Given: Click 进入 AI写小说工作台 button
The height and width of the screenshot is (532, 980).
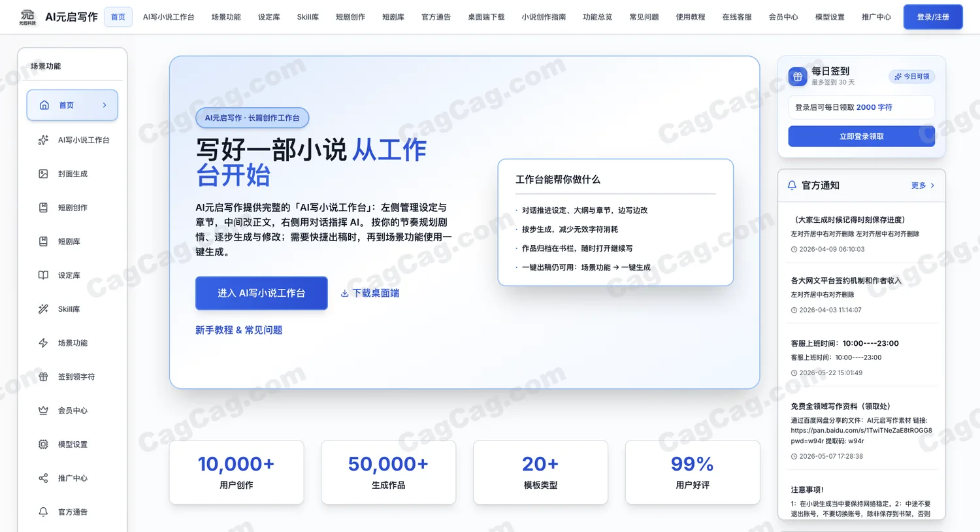Looking at the screenshot, I should click(261, 293).
